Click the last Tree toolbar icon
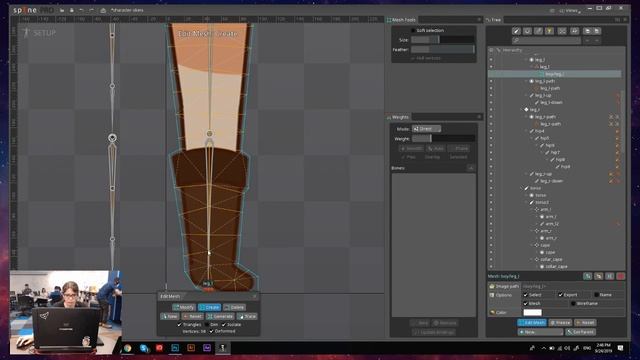 (x=596, y=31)
